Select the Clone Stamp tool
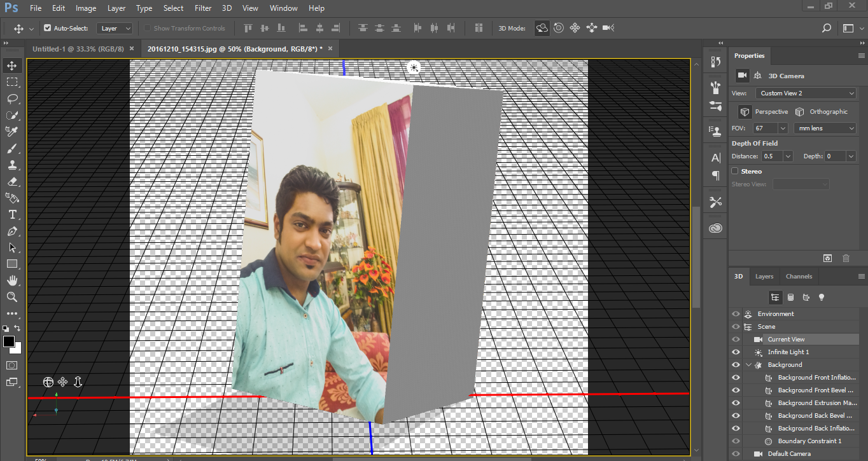The height and width of the screenshot is (461, 868). (11, 165)
